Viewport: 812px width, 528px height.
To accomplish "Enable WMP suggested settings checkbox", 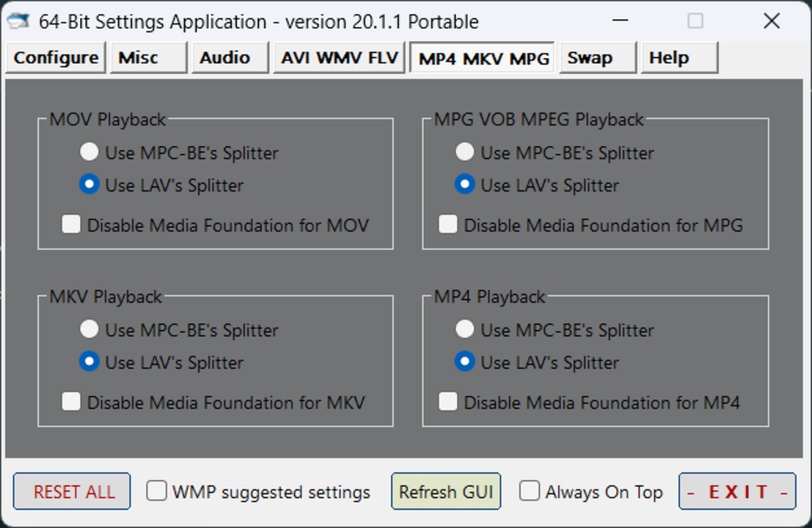I will (x=157, y=491).
